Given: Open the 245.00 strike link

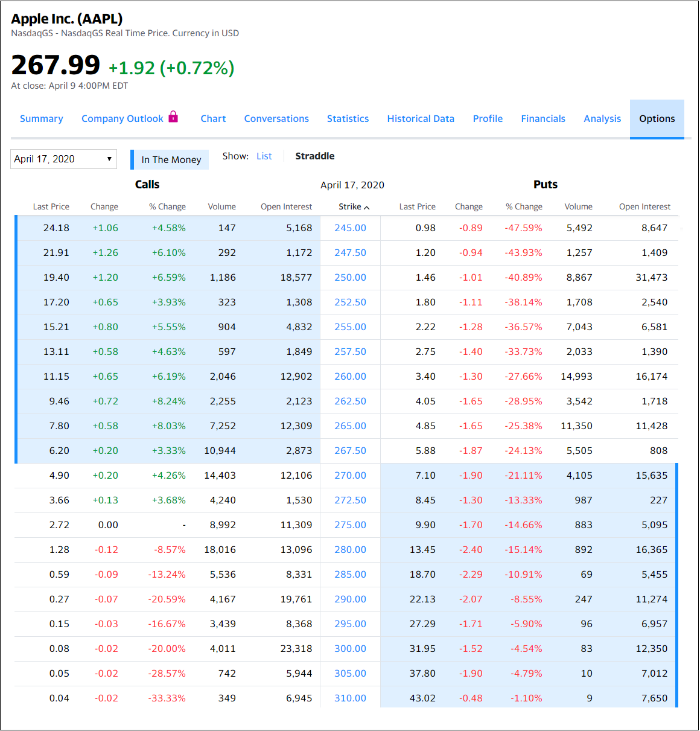Looking at the screenshot, I should click(x=350, y=228).
